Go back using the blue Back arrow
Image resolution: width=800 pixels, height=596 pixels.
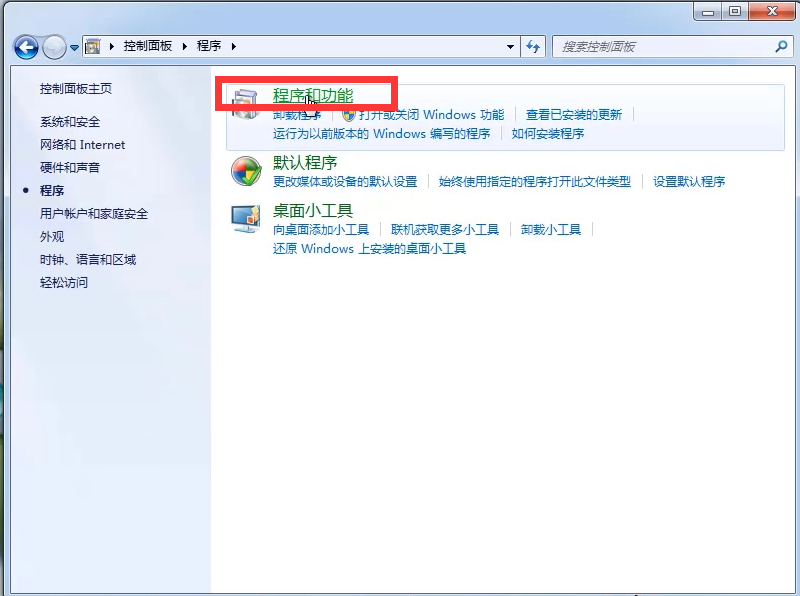26,47
